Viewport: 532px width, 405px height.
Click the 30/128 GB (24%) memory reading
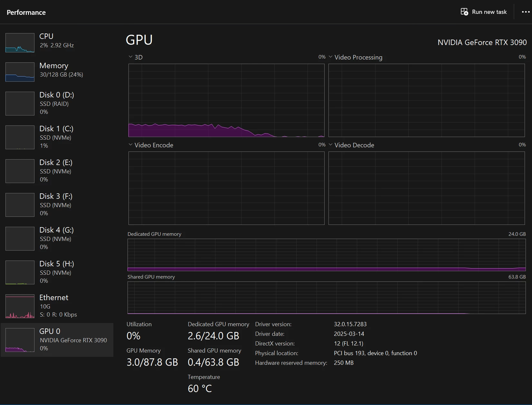point(62,74)
